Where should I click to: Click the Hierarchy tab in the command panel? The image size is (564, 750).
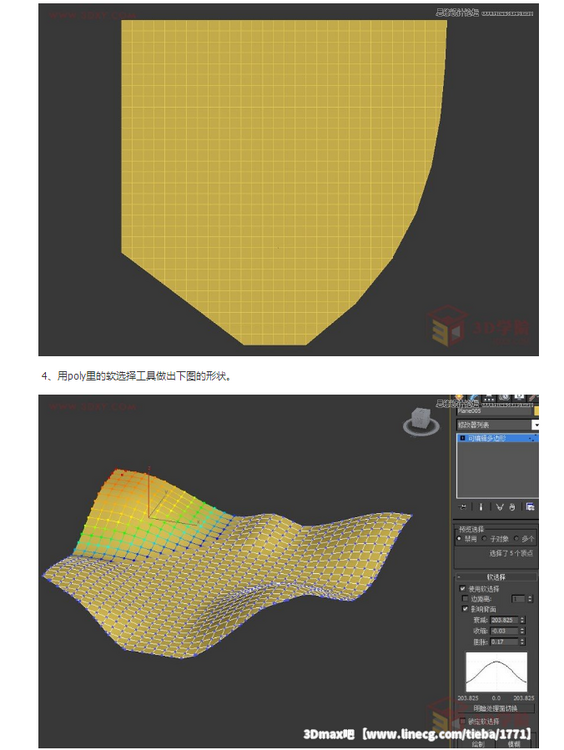pos(488,398)
